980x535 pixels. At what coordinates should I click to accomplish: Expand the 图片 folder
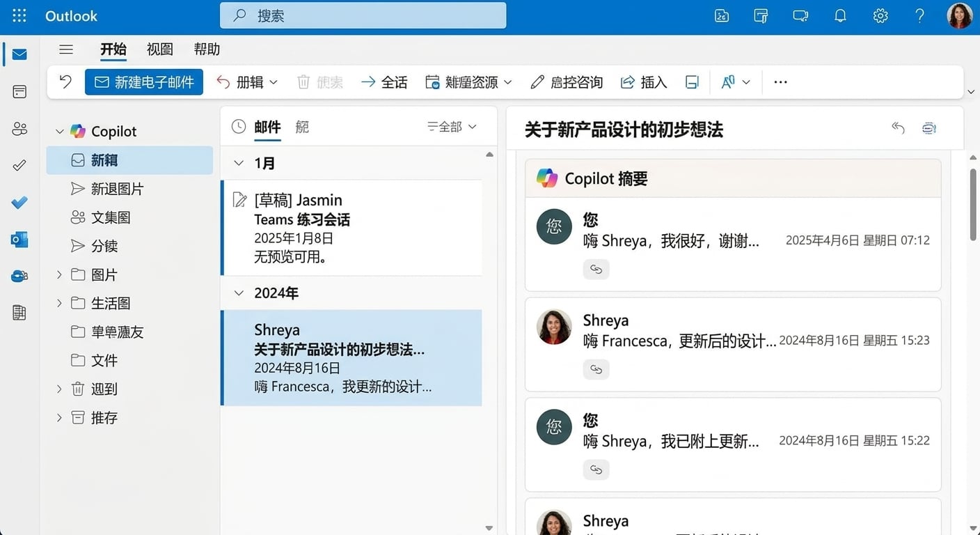[x=59, y=275]
